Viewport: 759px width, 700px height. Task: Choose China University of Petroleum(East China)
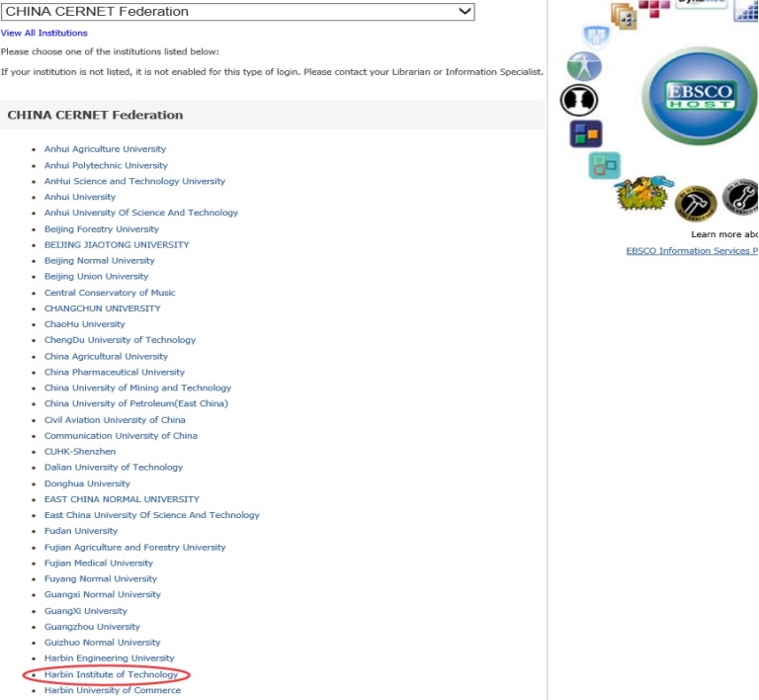[x=136, y=403]
